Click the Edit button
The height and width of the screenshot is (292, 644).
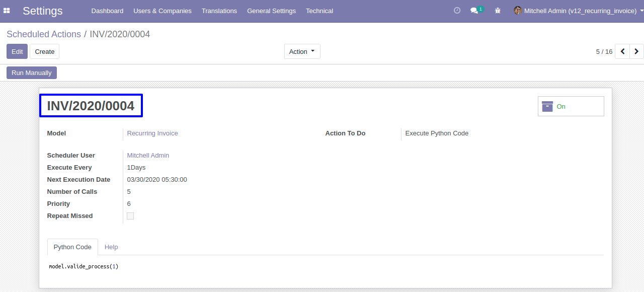pyautogui.click(x=17, y=51)
